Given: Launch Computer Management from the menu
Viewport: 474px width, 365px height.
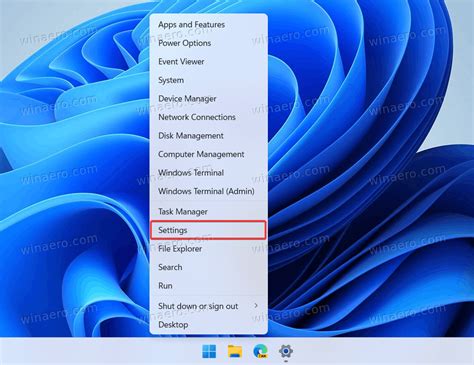Looking at the screenshot, I should click(208, 154).
